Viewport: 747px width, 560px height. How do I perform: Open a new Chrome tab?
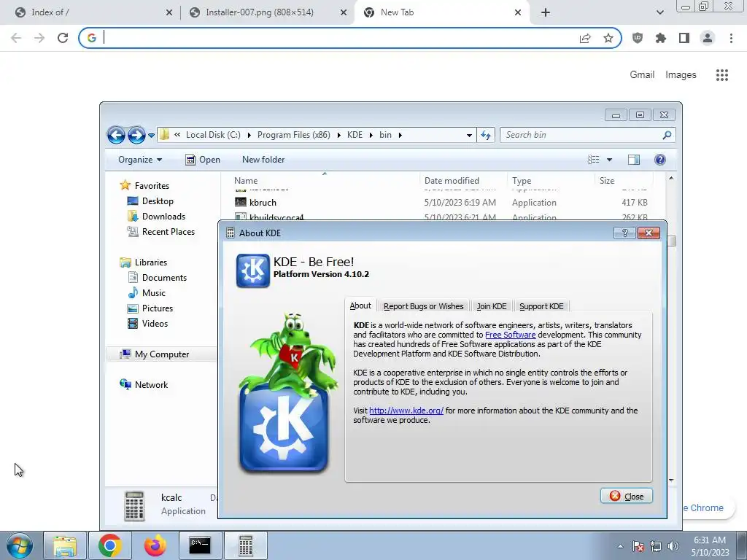click(546, 12)
